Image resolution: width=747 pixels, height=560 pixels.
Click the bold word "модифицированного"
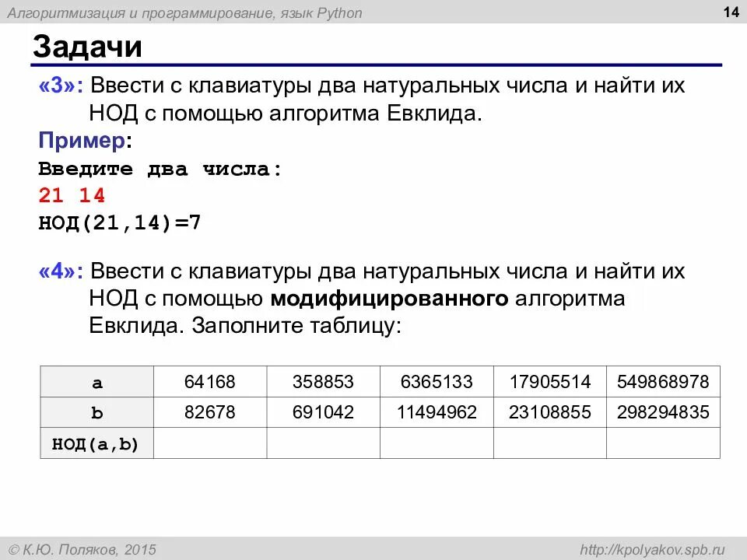pos(389,299)
